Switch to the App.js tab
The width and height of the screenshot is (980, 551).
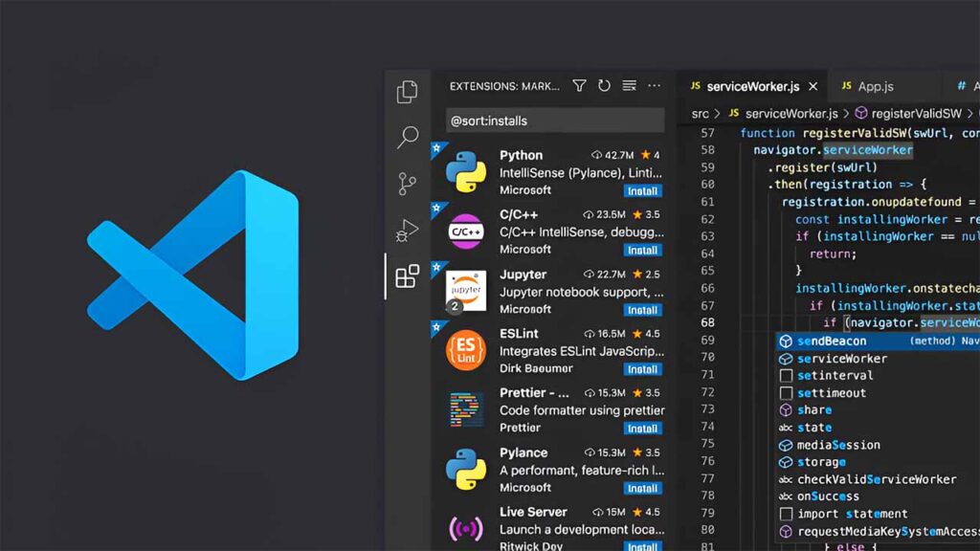(875, 86)
